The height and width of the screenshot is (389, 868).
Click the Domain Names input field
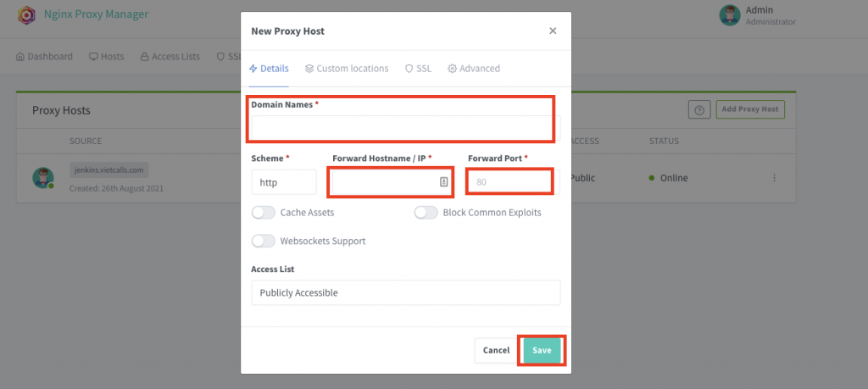403,127
